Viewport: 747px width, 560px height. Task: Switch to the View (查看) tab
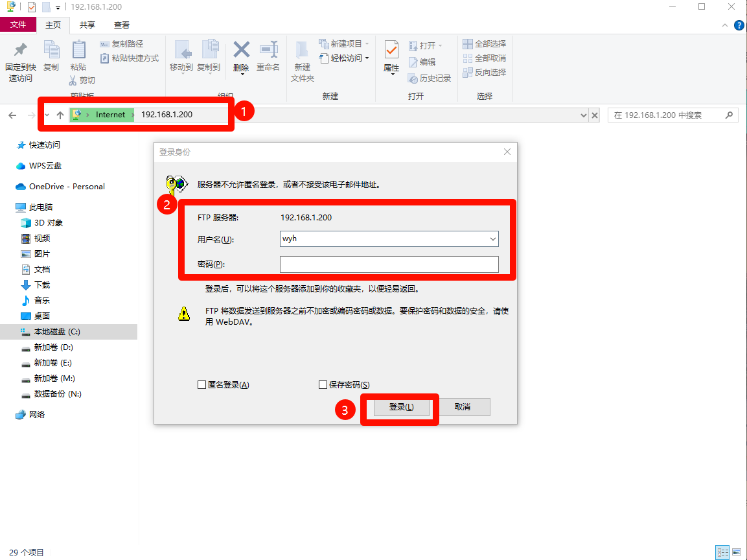tap(122, 25)
